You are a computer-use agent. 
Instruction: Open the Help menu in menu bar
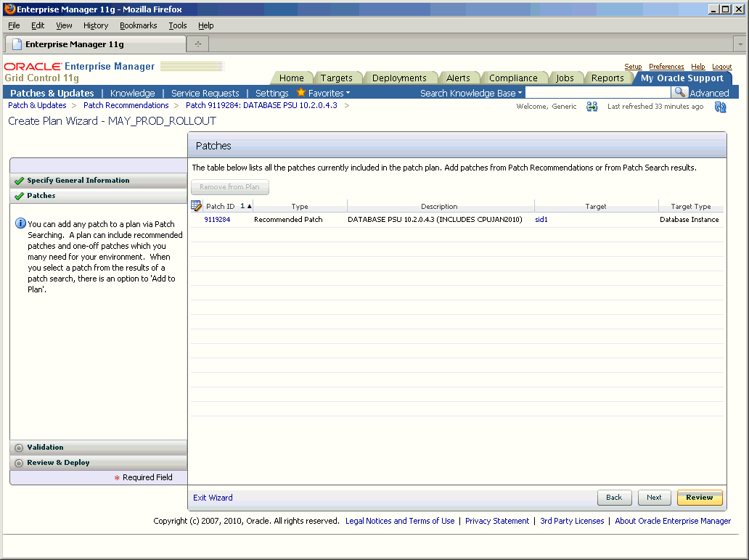coord(206,25)
